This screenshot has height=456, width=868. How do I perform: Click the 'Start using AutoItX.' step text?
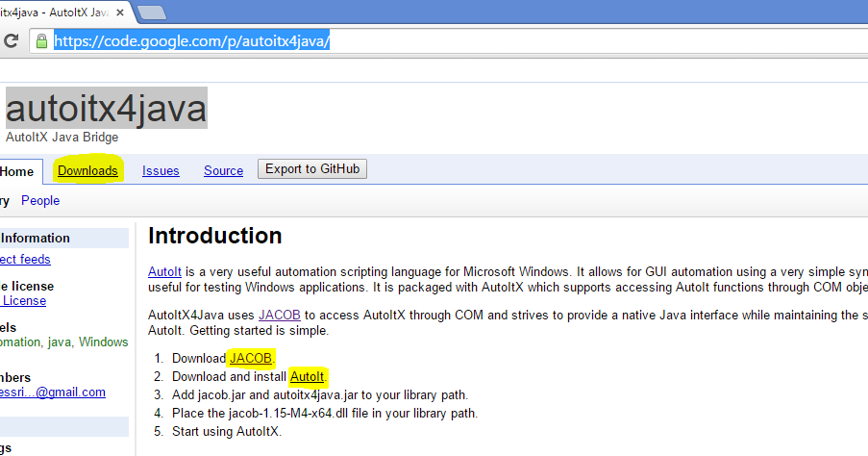click(x=227, y=432)
